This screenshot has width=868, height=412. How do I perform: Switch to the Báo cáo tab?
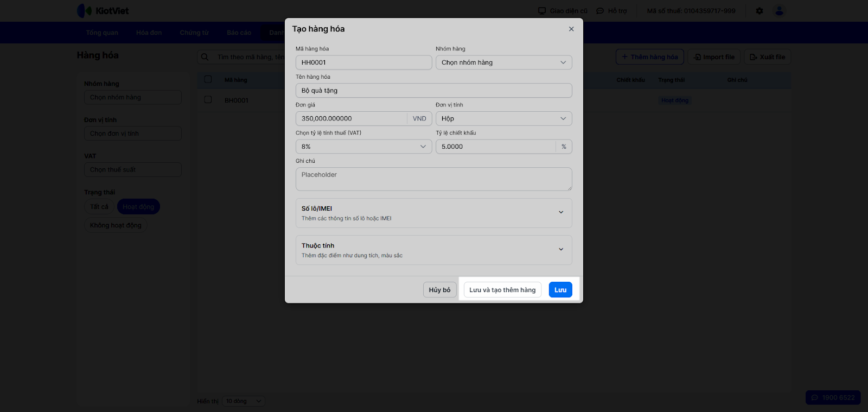pos(239,33)
